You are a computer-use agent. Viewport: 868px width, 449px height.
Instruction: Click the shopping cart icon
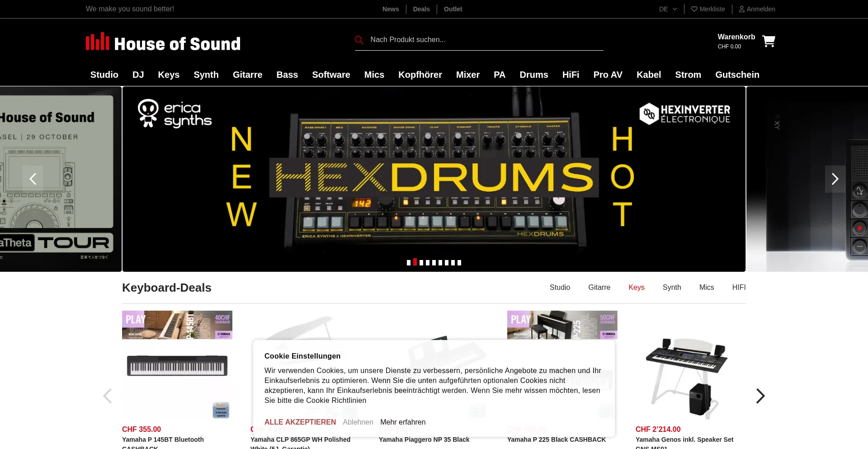(x=769, y=41)
